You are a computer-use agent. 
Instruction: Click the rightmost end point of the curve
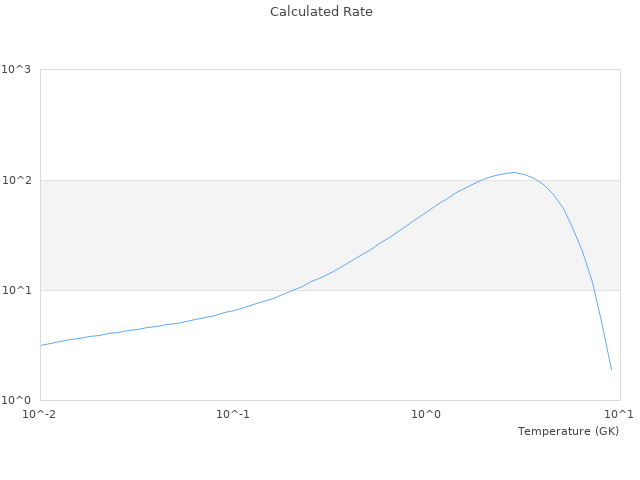point(611,369)
